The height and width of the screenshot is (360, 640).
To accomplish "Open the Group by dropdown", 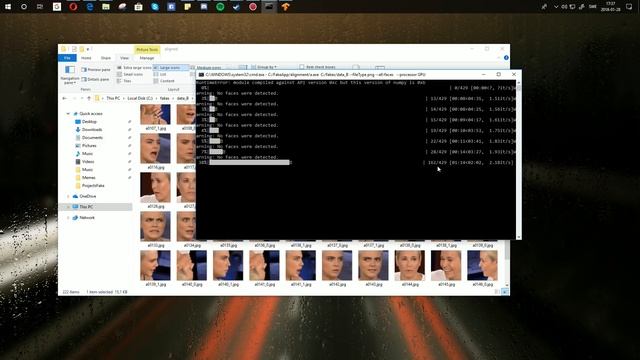I will [x=264, y=67].
